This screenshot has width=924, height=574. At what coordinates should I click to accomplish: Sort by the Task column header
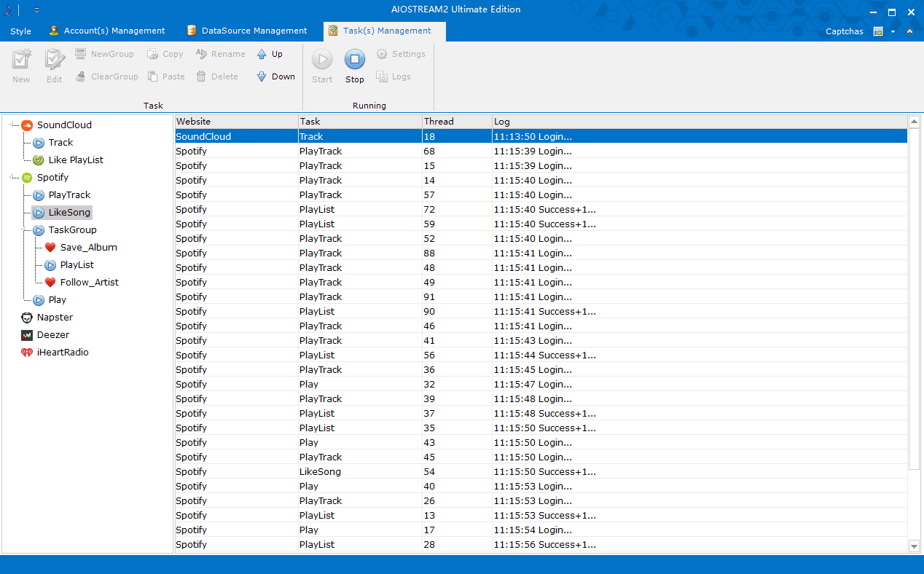pyautogui.click(x=360, y=122)
